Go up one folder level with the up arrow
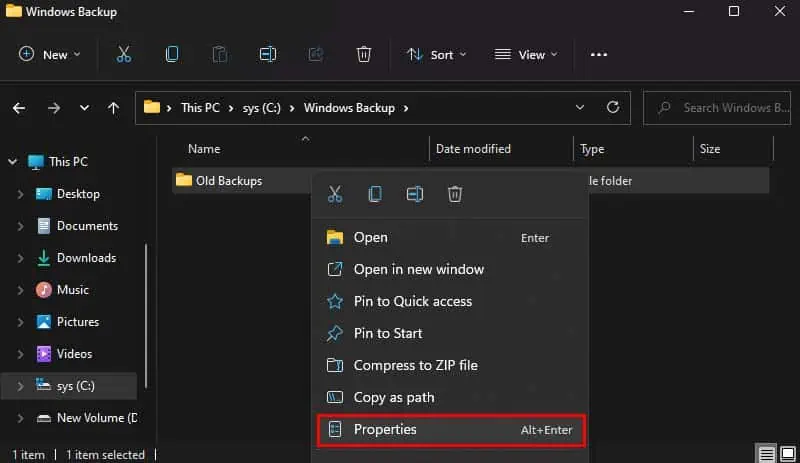The image size is (800, 463). tap(113, 108)
